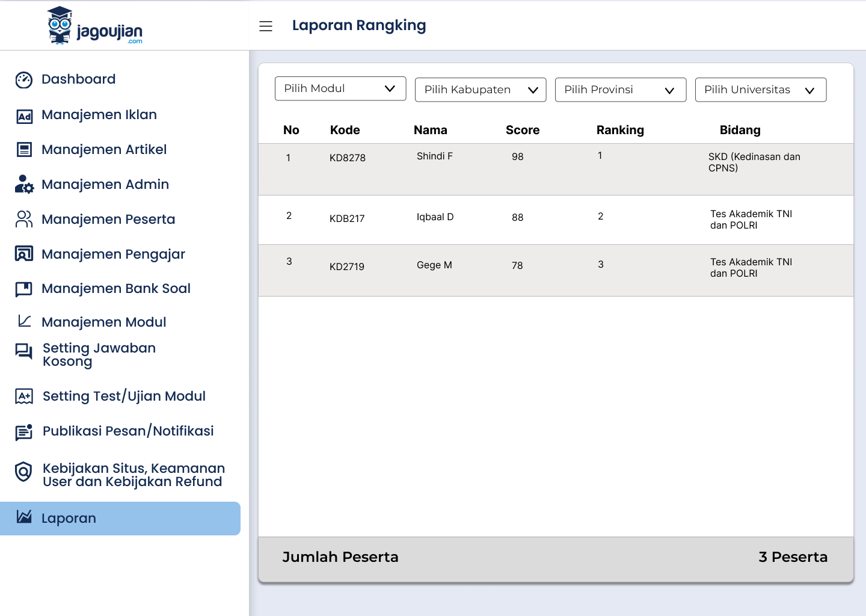Click the Manajemen Iklan ad icon

point(24,116)
